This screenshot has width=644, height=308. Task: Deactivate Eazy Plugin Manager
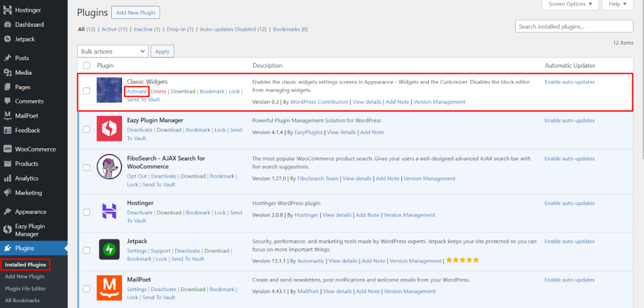[140, 129]
